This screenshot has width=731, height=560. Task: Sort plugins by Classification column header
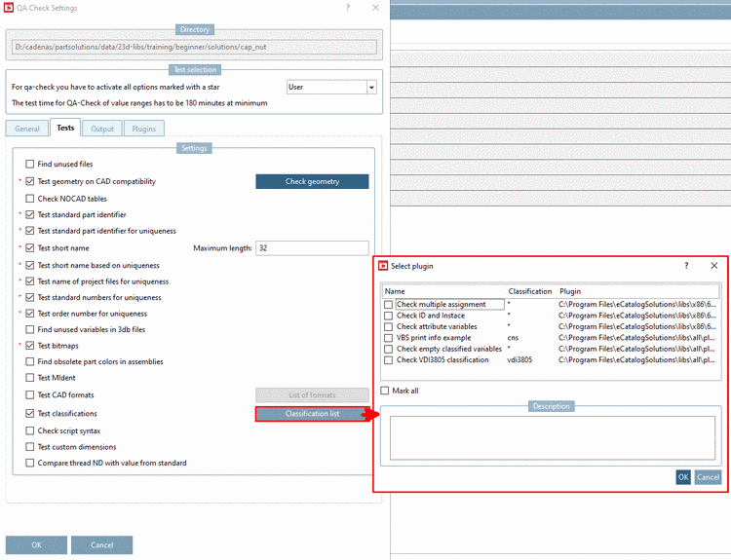[531, 291]
